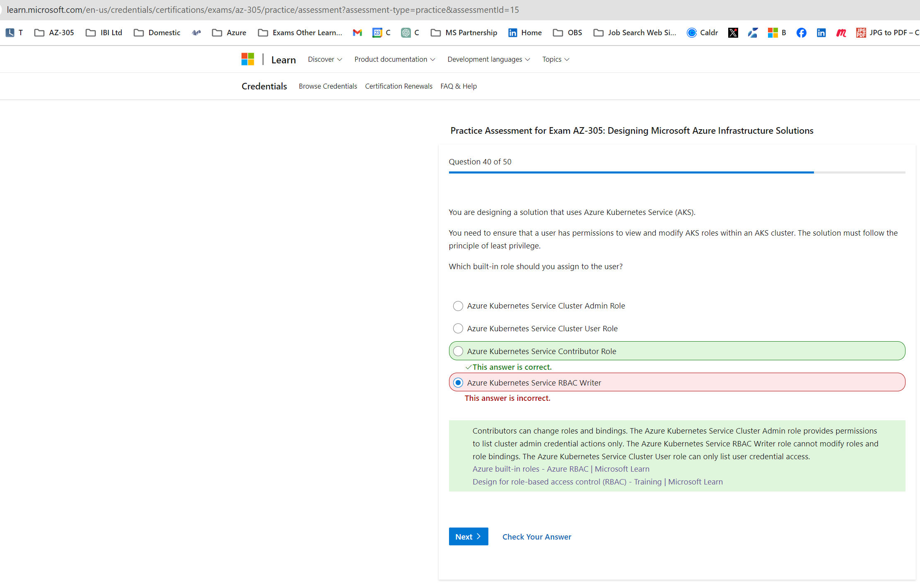Open the JPG to PDF bookmark
Viewport: 920px width, 588px height.
click(888, 33)
